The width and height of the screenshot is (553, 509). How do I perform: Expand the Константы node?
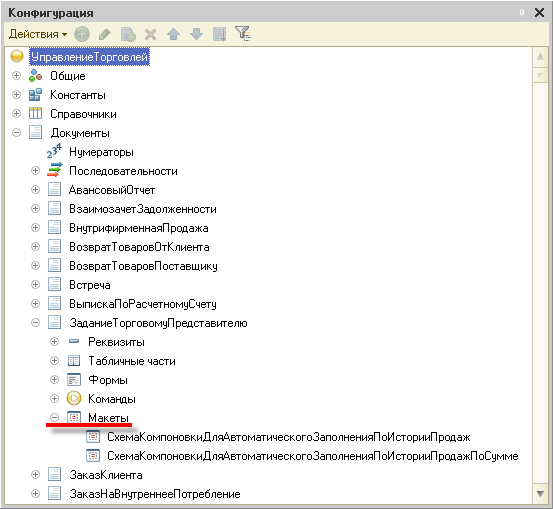click(16, 95)
